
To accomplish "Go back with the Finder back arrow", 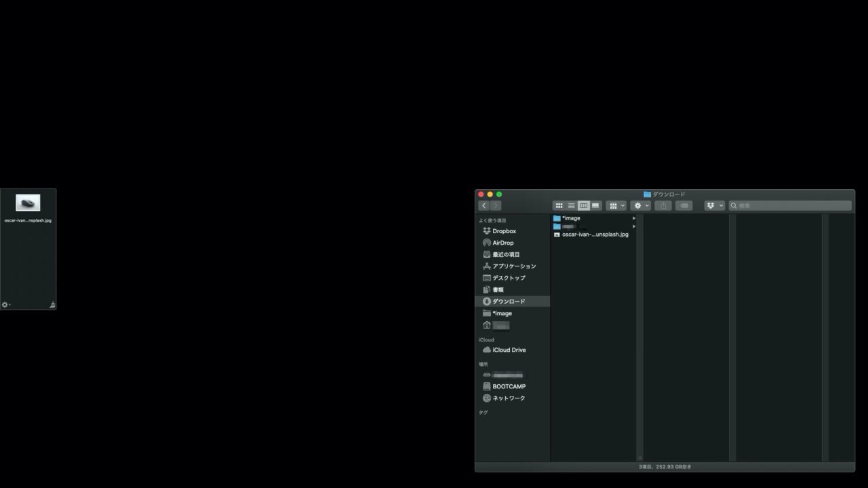I will pos(484,205).
